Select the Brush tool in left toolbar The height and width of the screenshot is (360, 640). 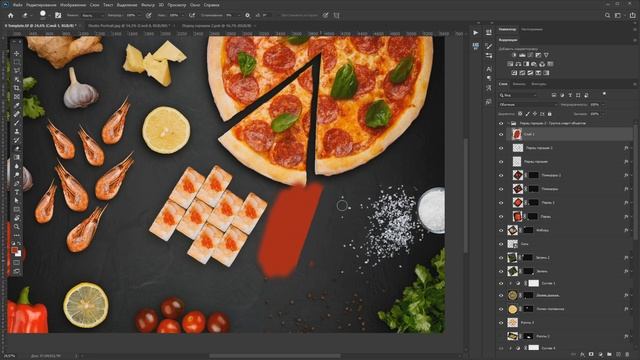click(17, 122)
